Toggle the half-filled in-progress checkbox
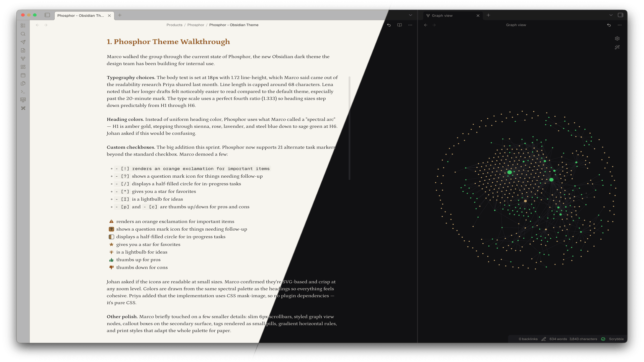Viewport: 644px width, 362px height. click(111, 237)
